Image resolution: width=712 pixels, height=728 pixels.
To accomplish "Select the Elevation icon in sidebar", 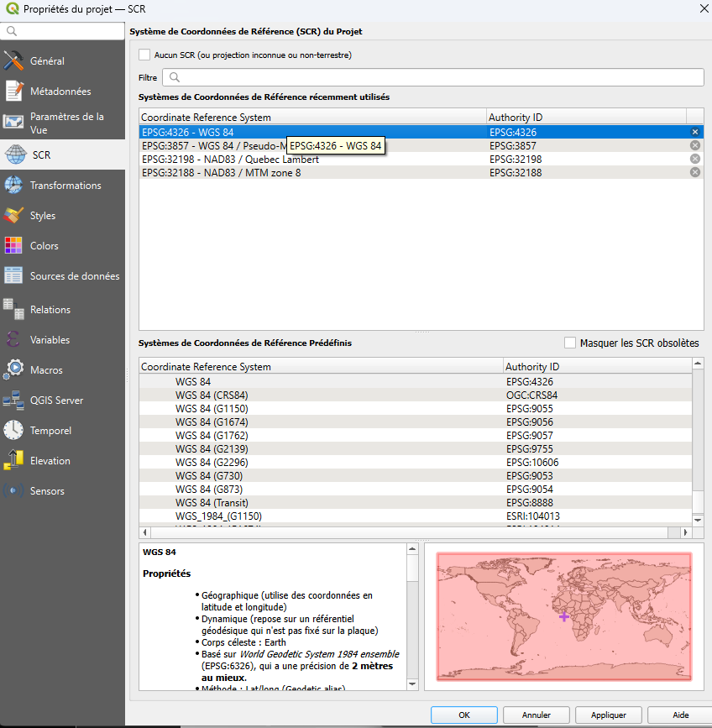I will [13, 461].
